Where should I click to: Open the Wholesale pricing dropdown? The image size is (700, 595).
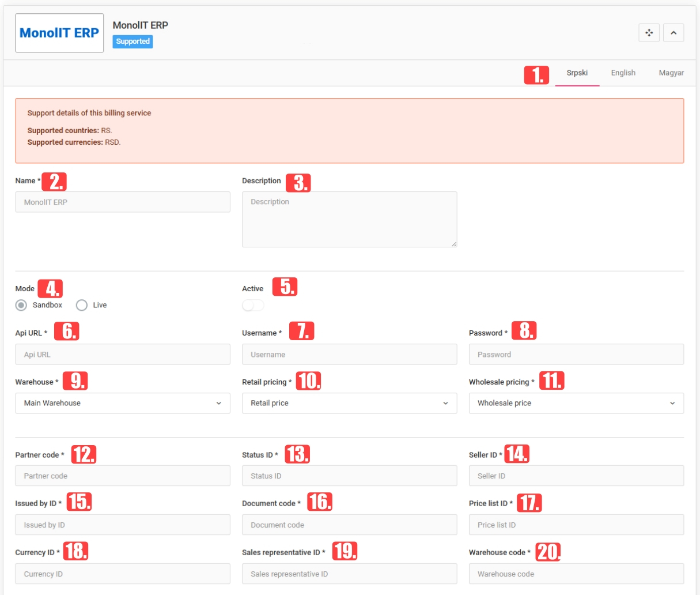click(x=576, y=403)
